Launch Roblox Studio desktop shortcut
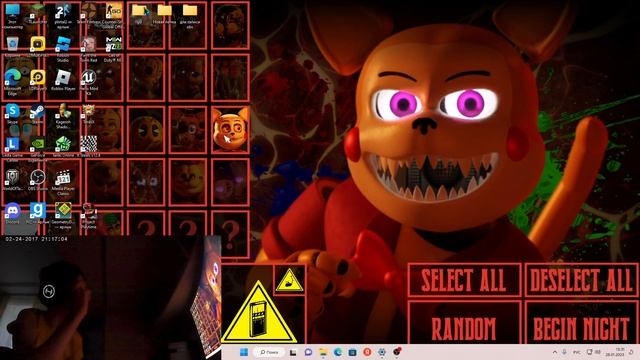This screenshot has height=360, width=640. 63,48
